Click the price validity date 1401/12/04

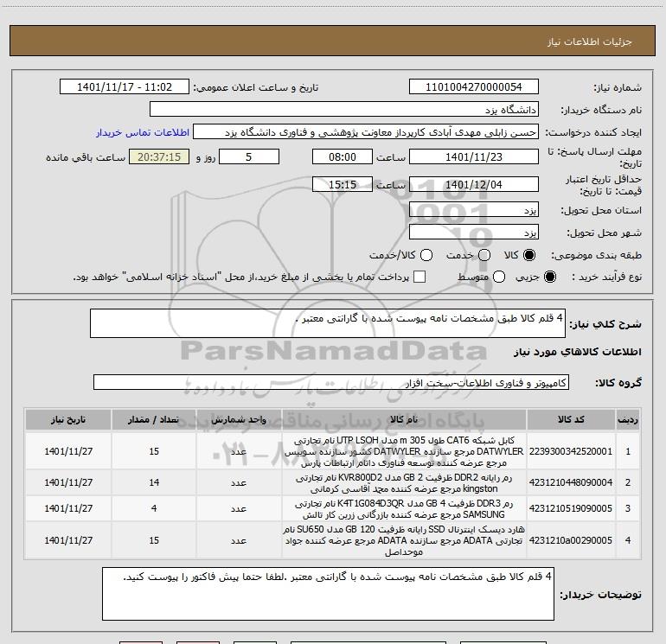click(474, 184)
